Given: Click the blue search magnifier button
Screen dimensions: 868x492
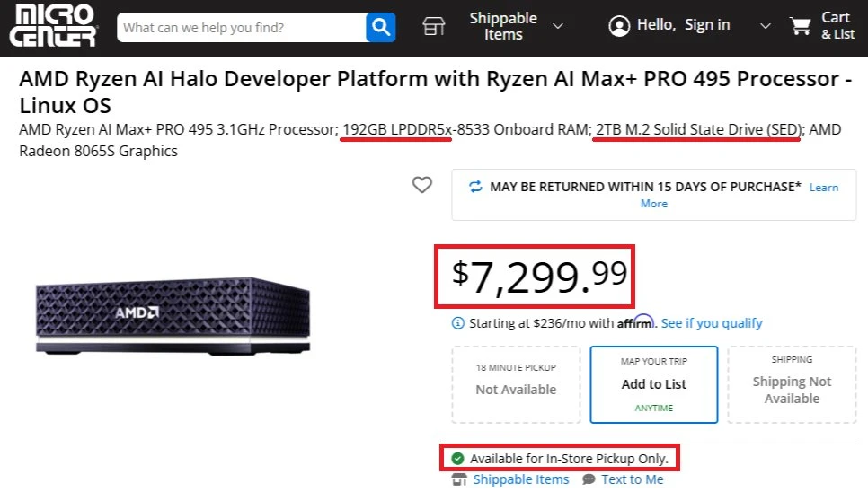Looking at the screenshot, I should click(381, 27).
